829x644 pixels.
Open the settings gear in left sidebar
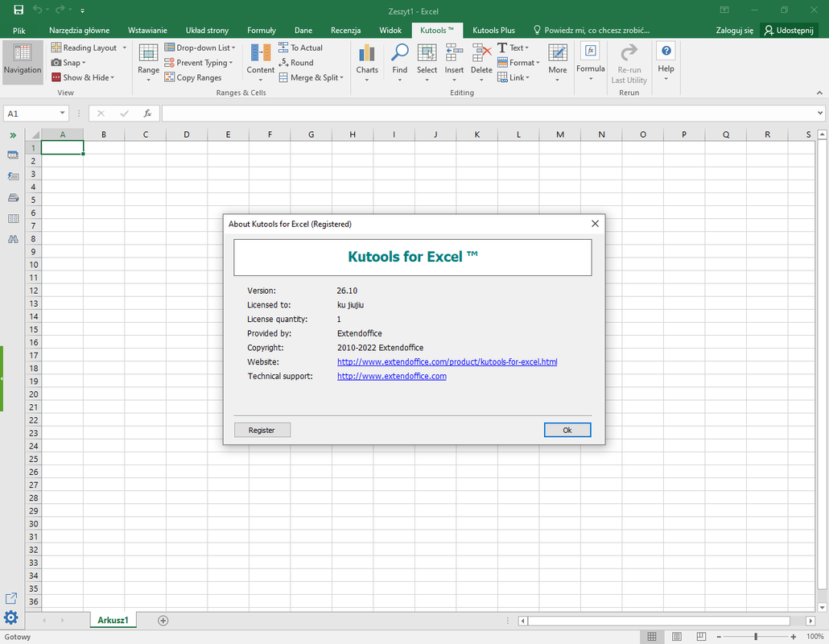pos(10,617)
